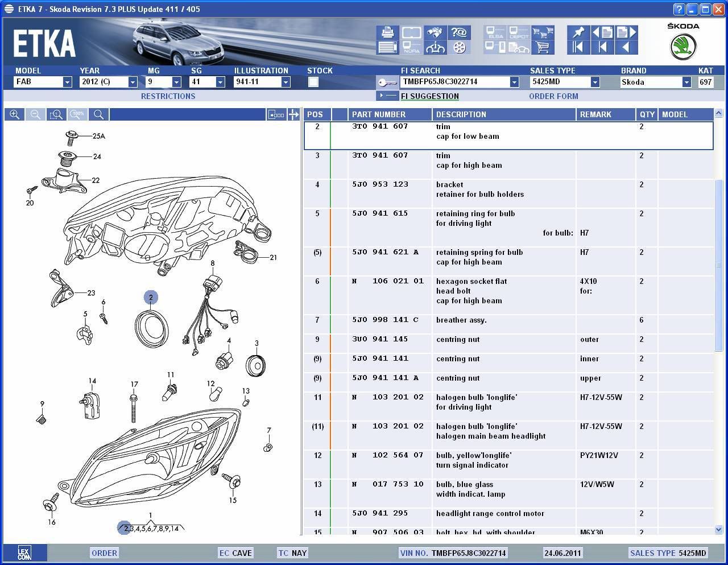The image size is (728, 565).
Task: Open the BRAND dropdown showing Skoda
Action: tap(686, 82)
